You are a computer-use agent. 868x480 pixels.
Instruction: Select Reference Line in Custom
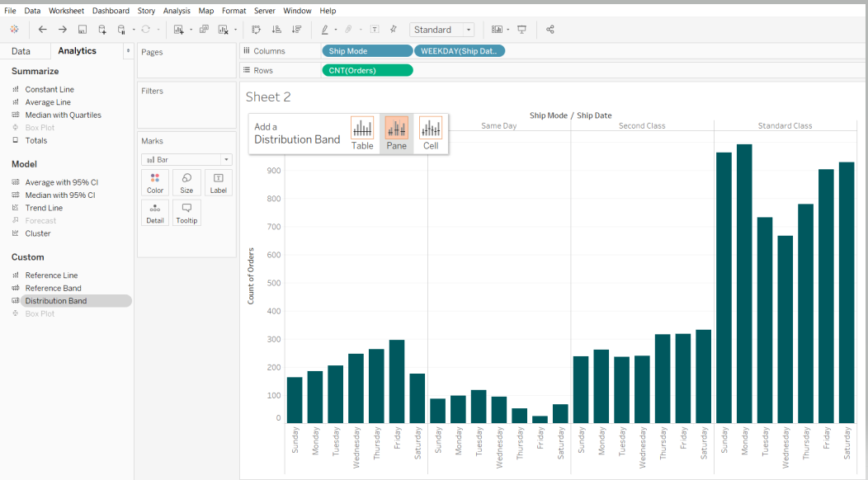tap(51, 275)
